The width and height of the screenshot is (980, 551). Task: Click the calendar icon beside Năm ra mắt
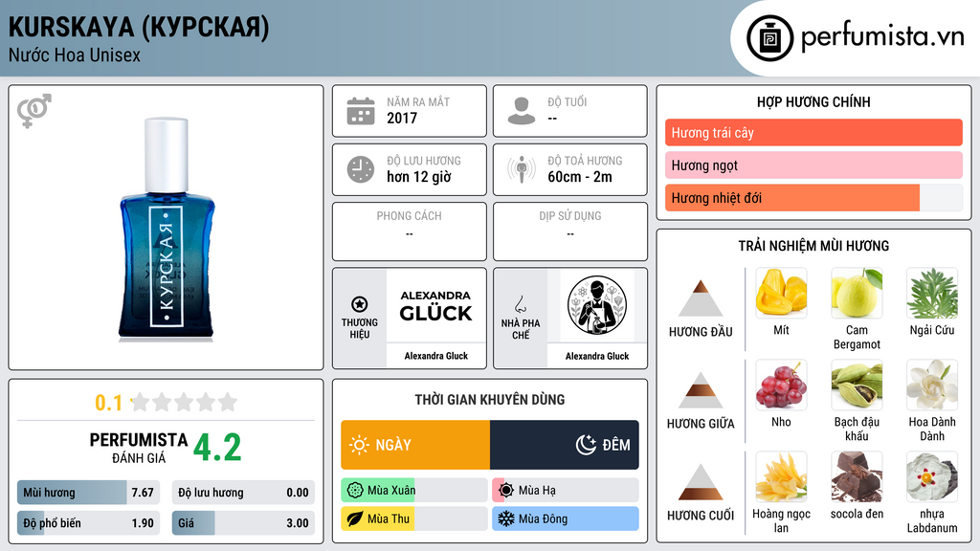[x=361, y=111]
